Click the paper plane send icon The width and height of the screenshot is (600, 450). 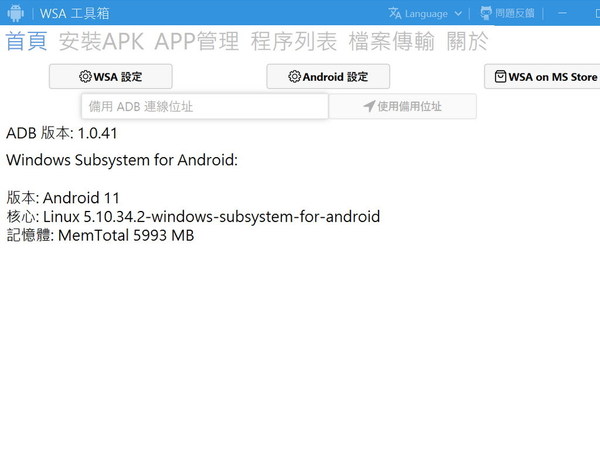coord(369,106)
